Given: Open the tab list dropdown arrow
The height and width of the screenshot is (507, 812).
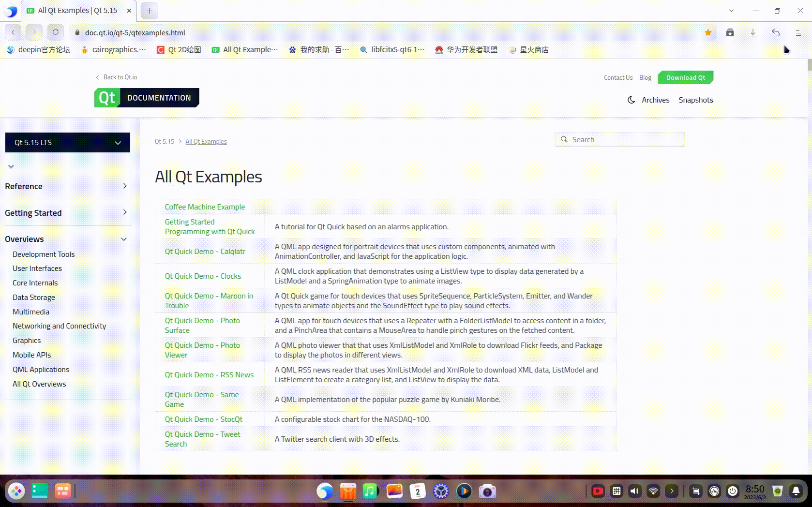Looking at the screenshot, I should click(x=732, y=11).
